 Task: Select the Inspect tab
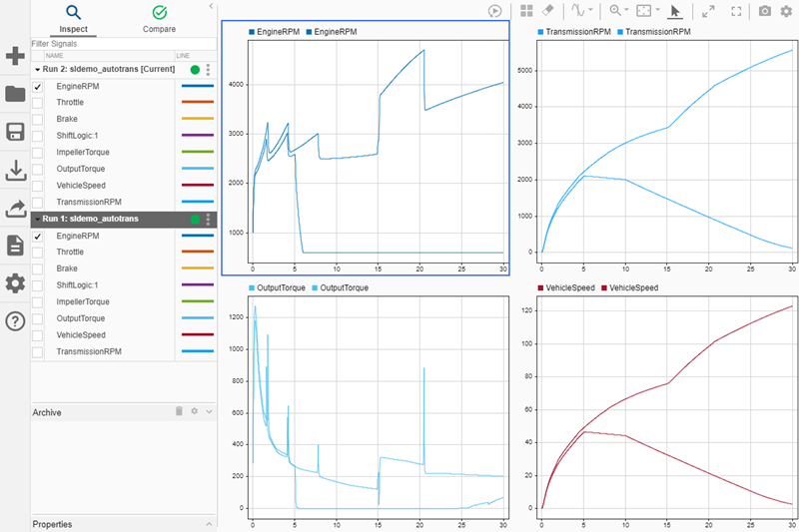click(73, 19)
